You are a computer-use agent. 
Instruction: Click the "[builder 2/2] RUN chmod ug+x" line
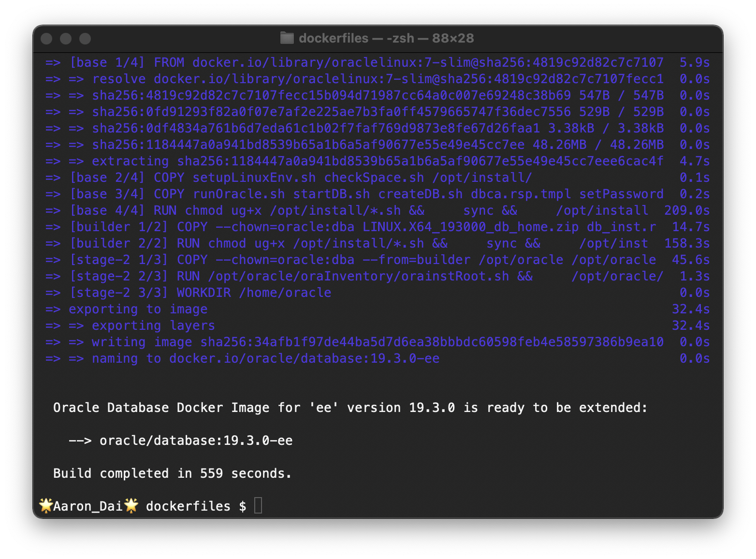pyautogui.click(x=378, y=244)
